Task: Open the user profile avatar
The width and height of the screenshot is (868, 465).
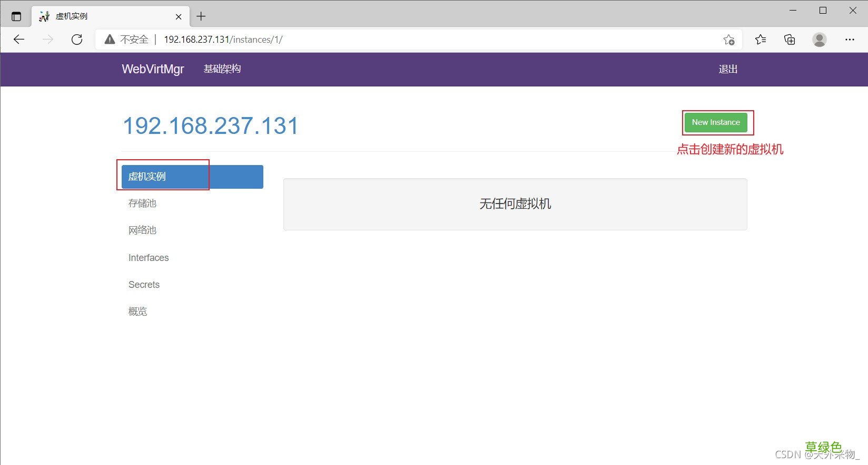Action: coord(820,40)
